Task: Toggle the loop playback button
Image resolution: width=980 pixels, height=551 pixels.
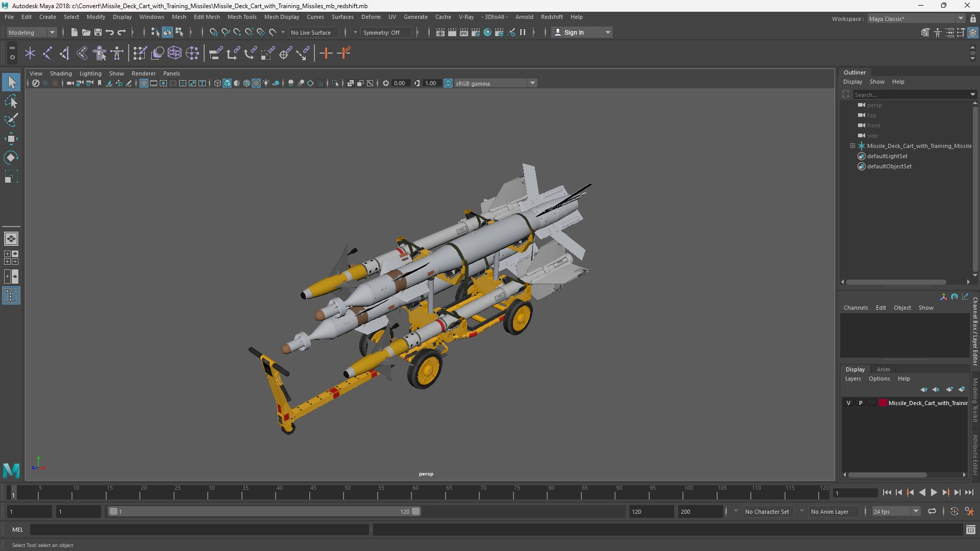Action: (x=932, y=511)
